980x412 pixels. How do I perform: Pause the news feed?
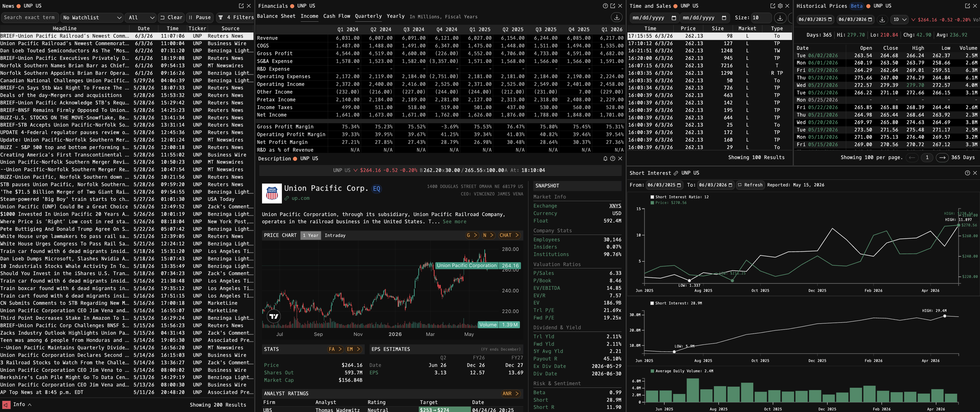tap(200, 18)
